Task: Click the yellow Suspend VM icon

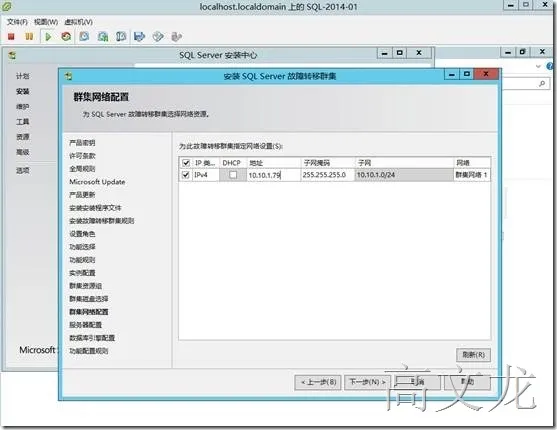Action: pyautogui.click(x=29, y=37)
